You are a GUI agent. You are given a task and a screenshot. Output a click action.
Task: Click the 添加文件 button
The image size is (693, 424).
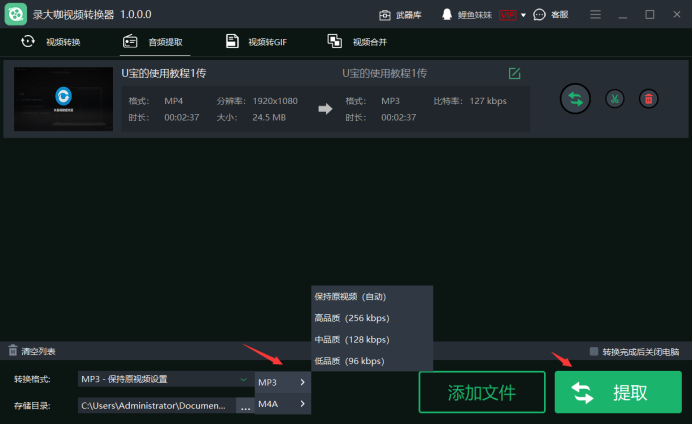[482, 392]
